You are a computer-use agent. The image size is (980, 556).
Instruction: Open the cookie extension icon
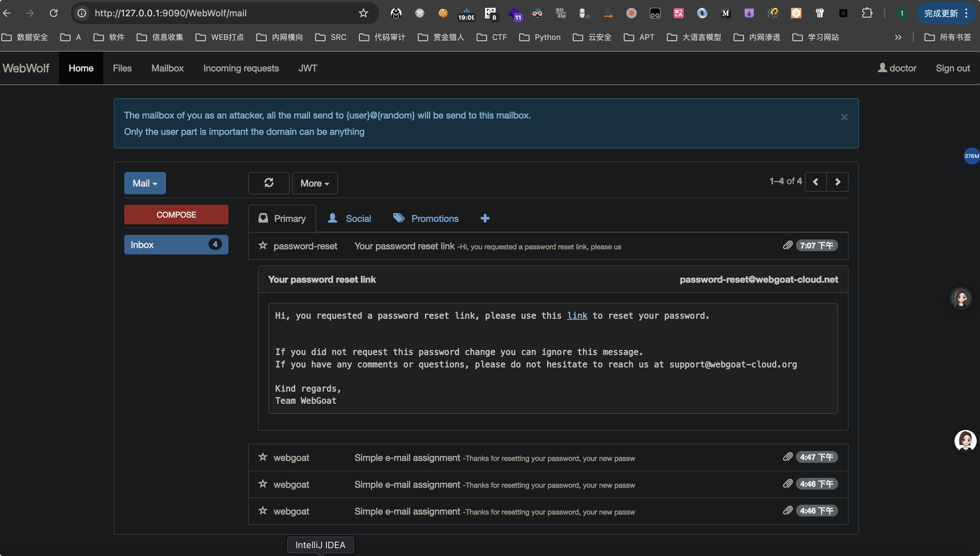[x=443, y=13]
